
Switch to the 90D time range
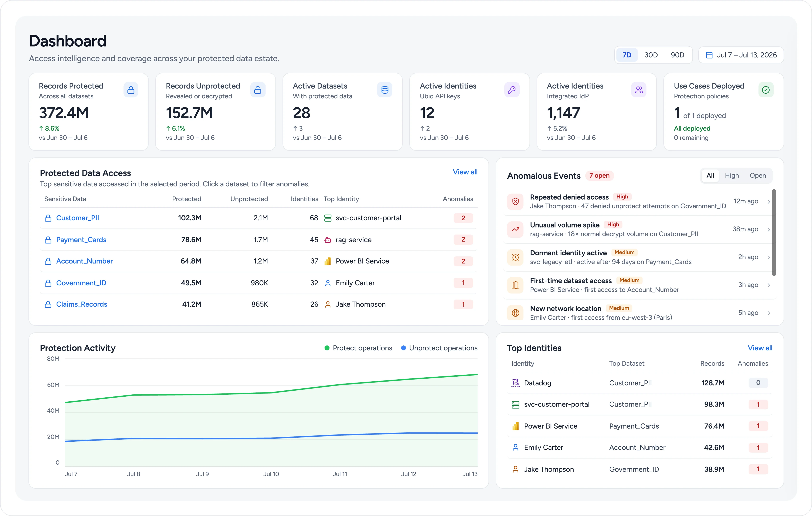pos(677,55)
